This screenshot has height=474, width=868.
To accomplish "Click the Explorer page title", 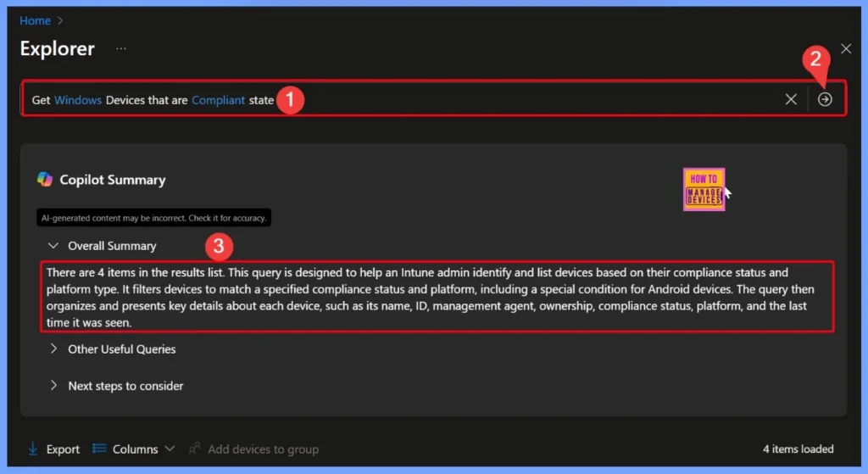I will (58, 48).
